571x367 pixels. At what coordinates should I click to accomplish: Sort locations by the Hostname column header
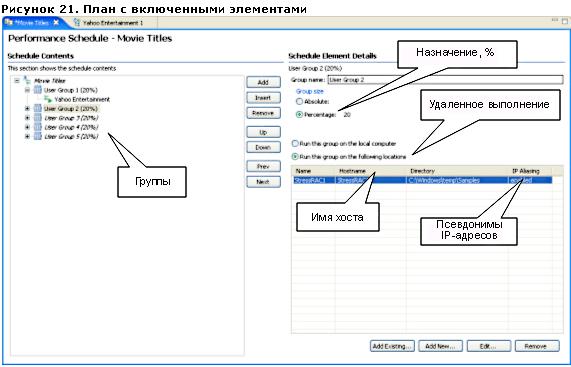(x=371, y=171)
